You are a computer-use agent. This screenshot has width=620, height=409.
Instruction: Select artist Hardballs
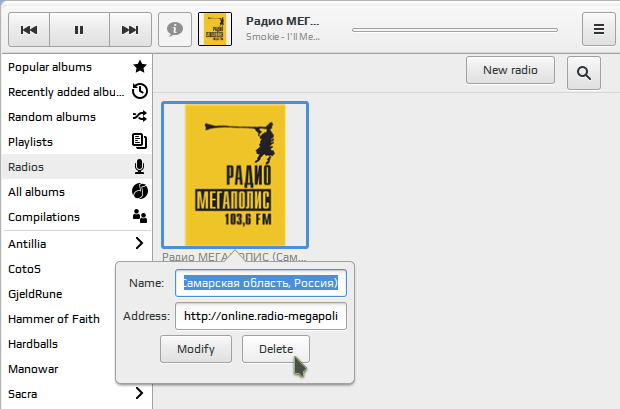[x=33, y=344]
